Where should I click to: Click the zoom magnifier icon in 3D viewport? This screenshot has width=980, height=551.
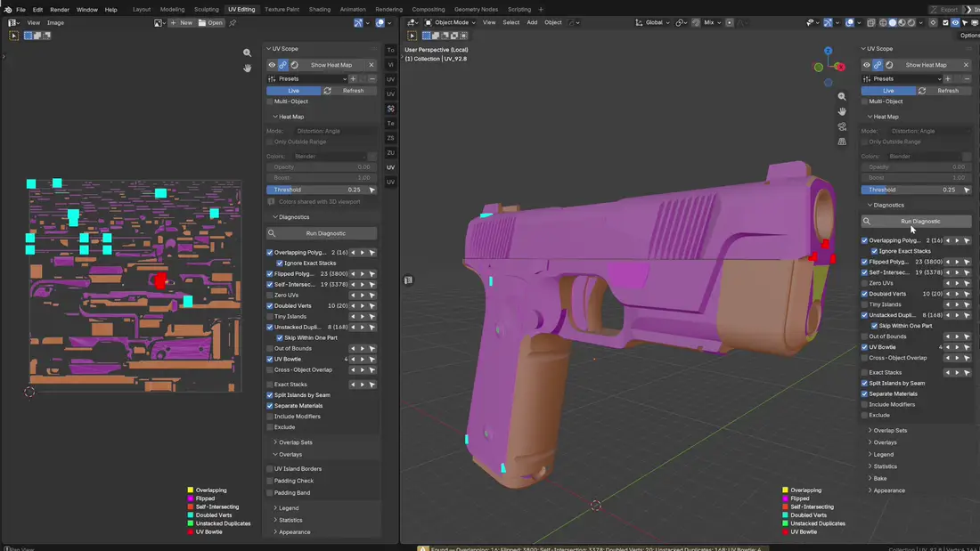pyautogui.click(x=842, y=97)
